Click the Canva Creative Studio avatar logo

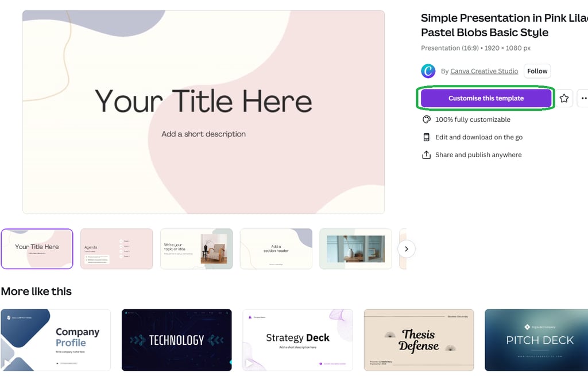428,71
